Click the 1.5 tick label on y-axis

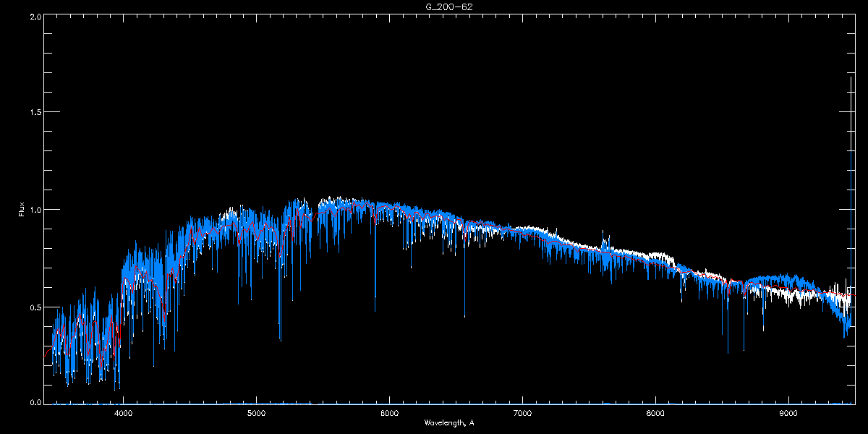point(35,113)
